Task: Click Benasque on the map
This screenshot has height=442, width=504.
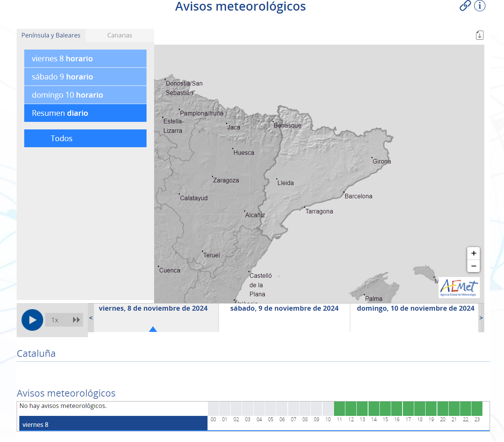Action: 287,125
